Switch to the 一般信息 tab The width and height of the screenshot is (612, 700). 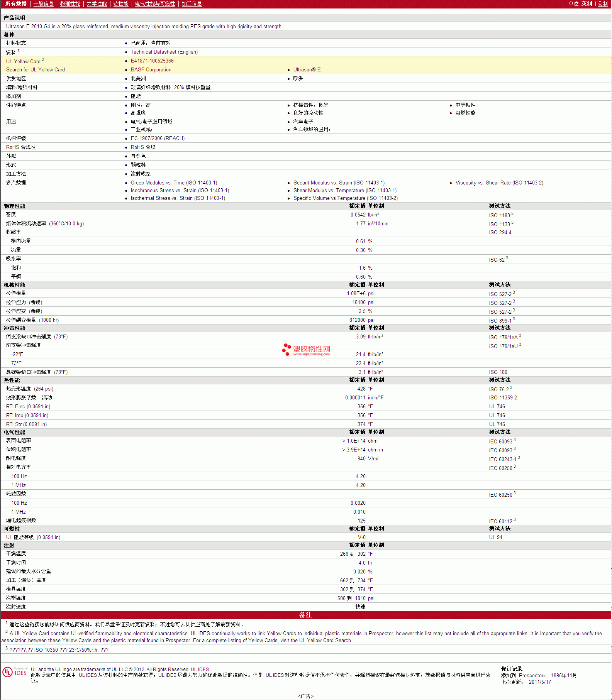[x=43, y=4]
